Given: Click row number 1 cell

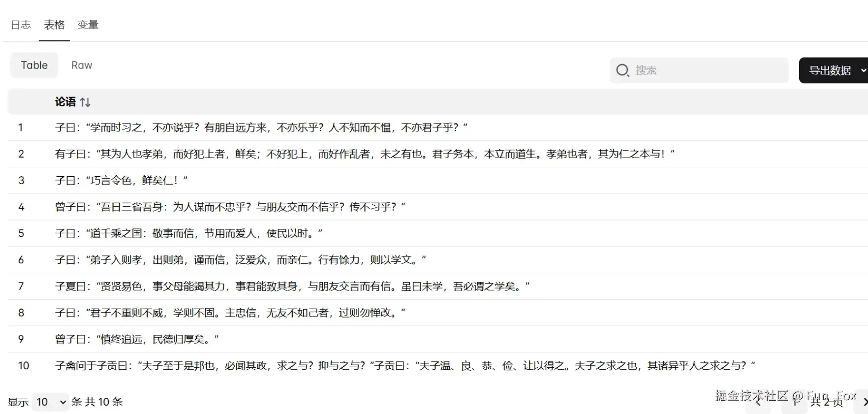Looking at the screenshot, I should pos(20,127).
